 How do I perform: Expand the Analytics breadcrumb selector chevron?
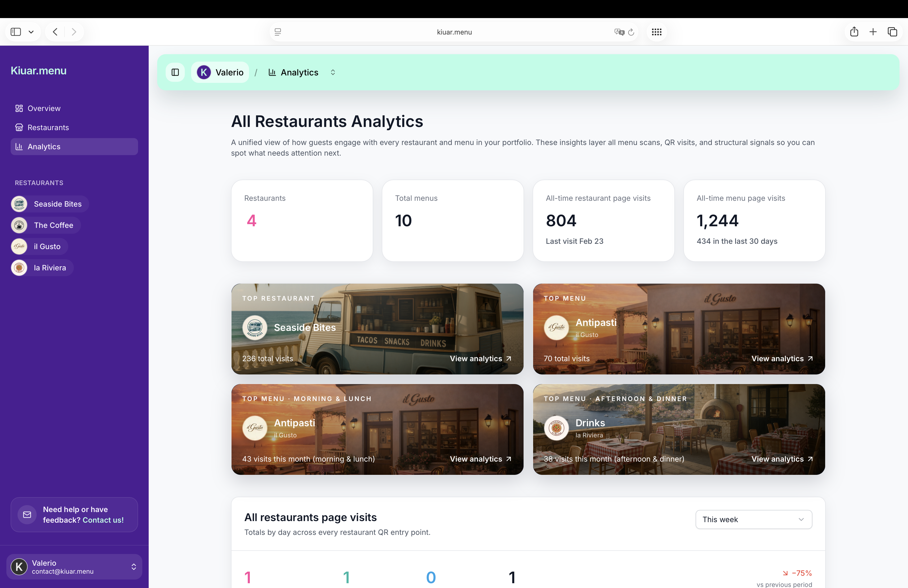333,73
